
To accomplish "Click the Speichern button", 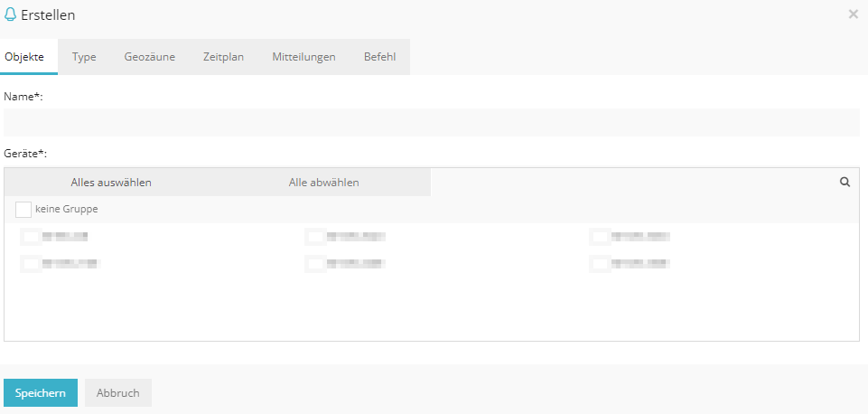I will tap(41, 393).
